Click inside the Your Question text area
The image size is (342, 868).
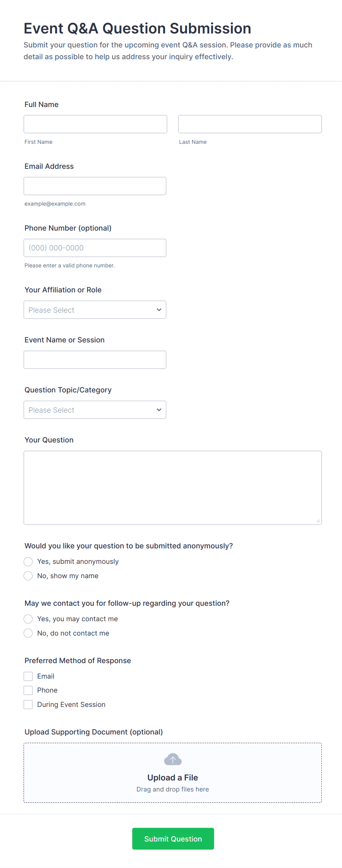point(172,488)
